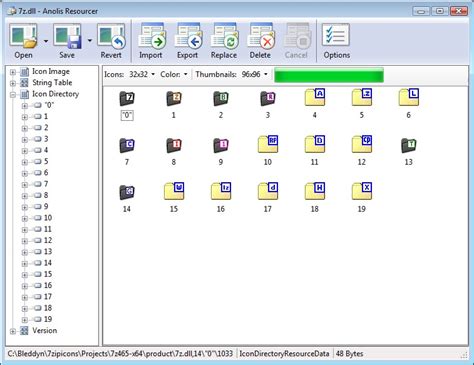Select folder icon 16 with lz badge
The image size is (474, 365).
[221, 191]
